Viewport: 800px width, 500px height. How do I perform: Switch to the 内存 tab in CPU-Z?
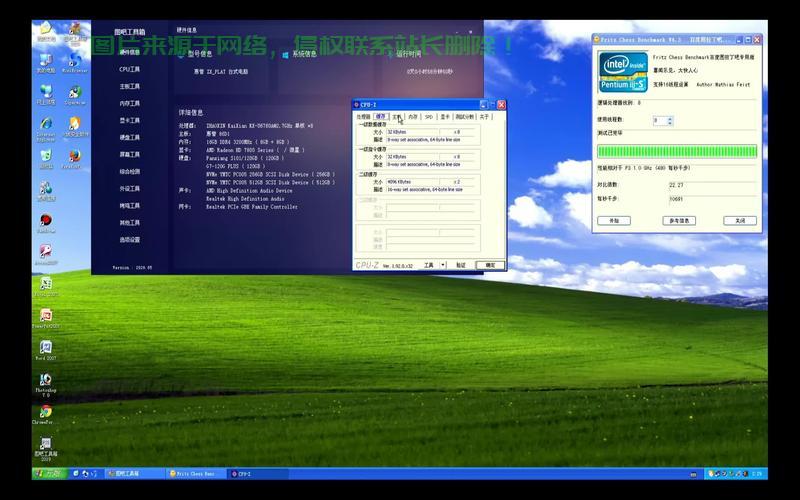tap(413, 117)
